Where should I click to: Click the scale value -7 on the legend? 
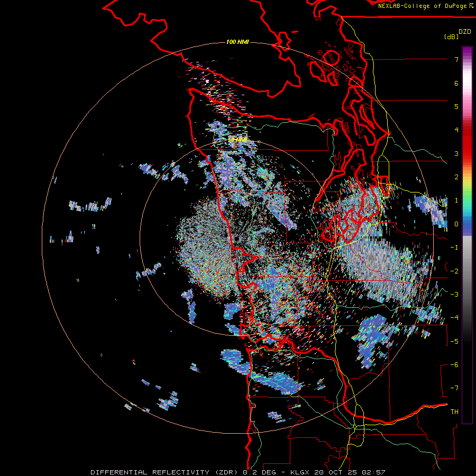pos(454,388)
